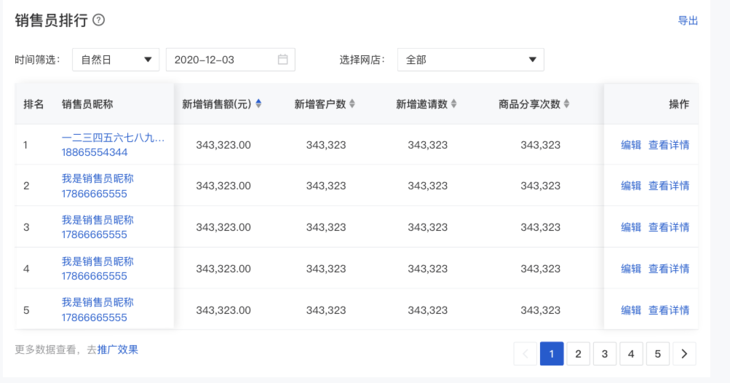This screenshot has height=383, width=730.
Task: Sort by 新增销售额(元) column arrows
Action: coord(258,104)
